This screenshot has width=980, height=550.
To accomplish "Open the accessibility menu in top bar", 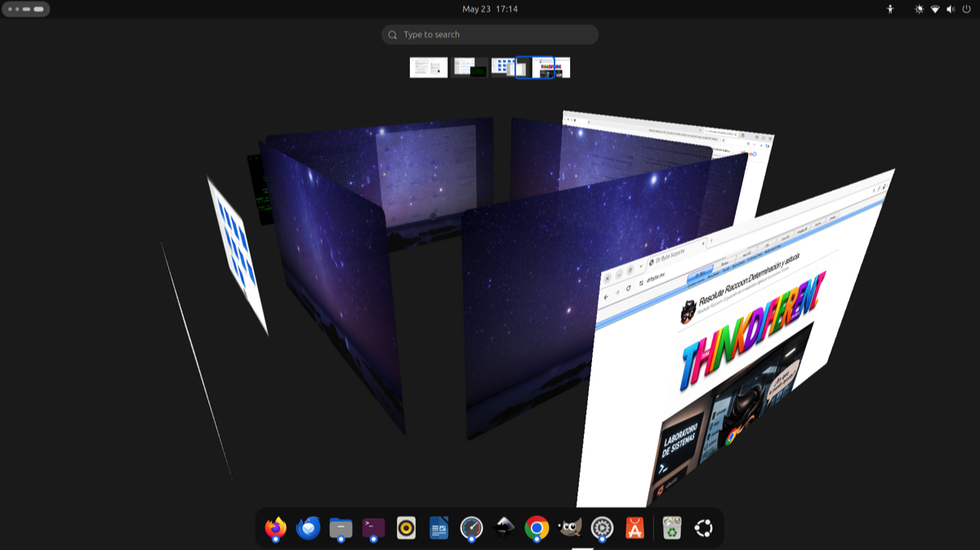I will pyautogui.click(x=890, y=9).
